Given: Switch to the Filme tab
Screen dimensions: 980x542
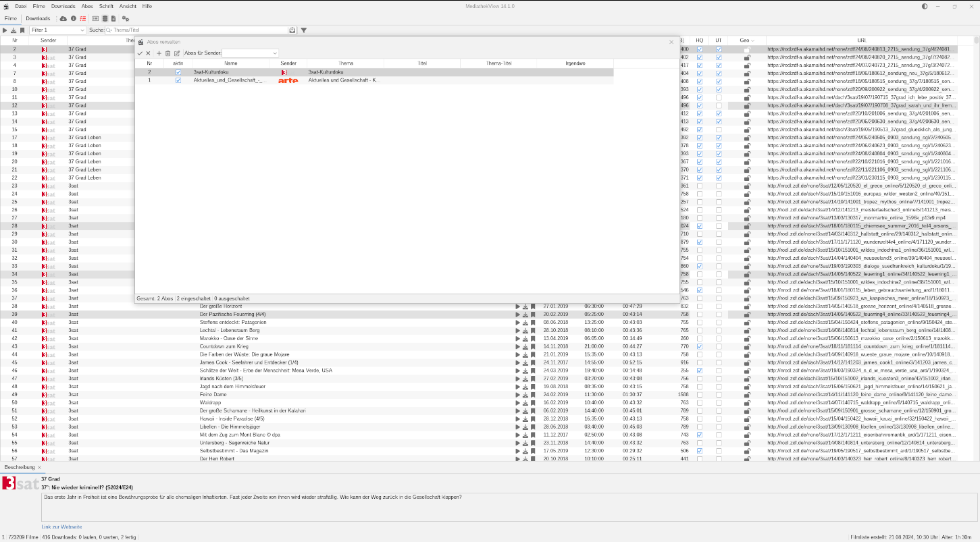Looking at the screenshot, I should tap(11, 18).
